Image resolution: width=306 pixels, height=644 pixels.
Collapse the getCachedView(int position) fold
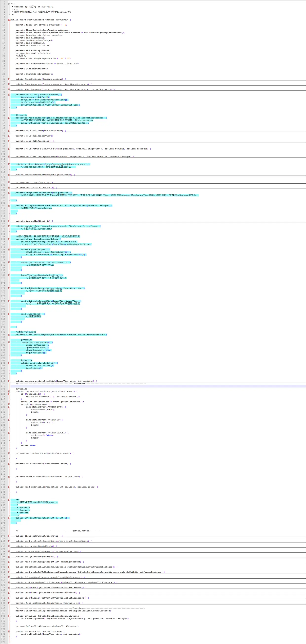(x=9, y=262)
